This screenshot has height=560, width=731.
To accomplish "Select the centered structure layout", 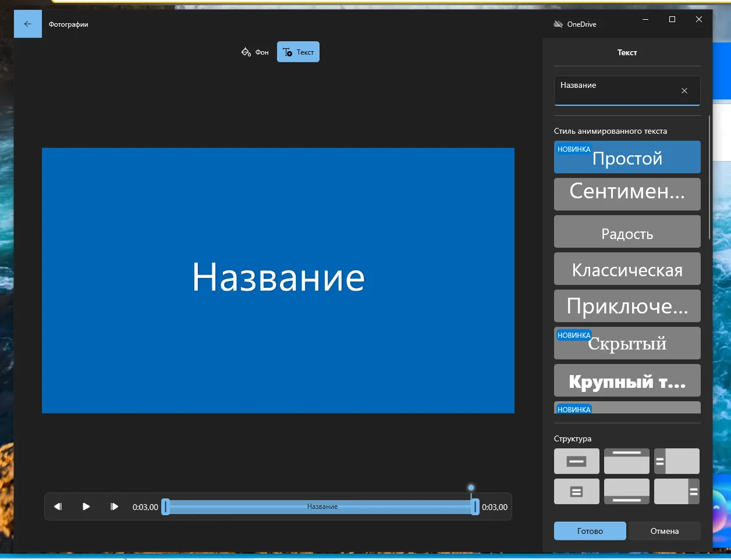I will [x=576, y=461].
